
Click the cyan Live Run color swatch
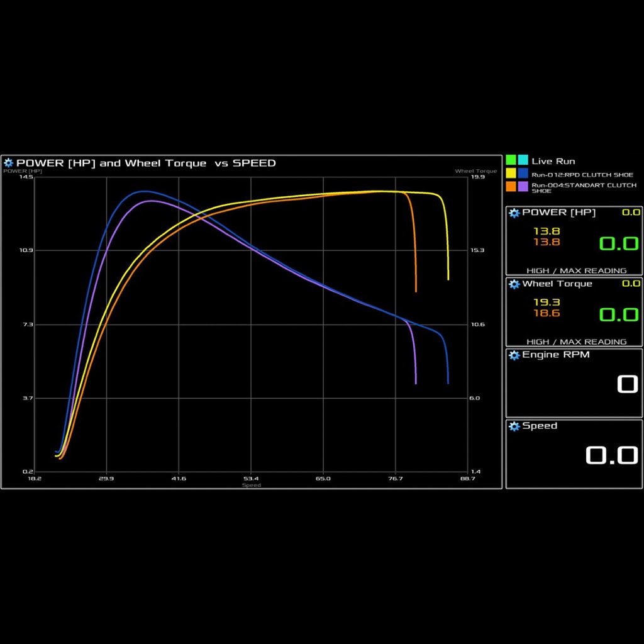523,160
